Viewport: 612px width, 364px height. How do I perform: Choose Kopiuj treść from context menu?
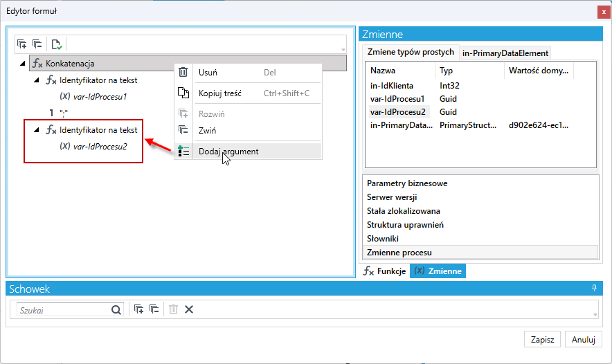coord(248,93)
